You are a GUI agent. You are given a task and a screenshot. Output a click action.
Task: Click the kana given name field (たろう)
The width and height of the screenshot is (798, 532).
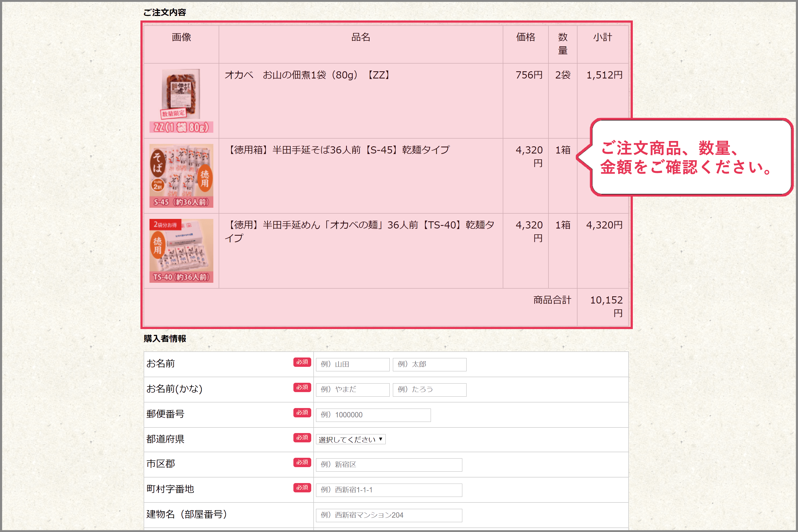tap(430, 389)
